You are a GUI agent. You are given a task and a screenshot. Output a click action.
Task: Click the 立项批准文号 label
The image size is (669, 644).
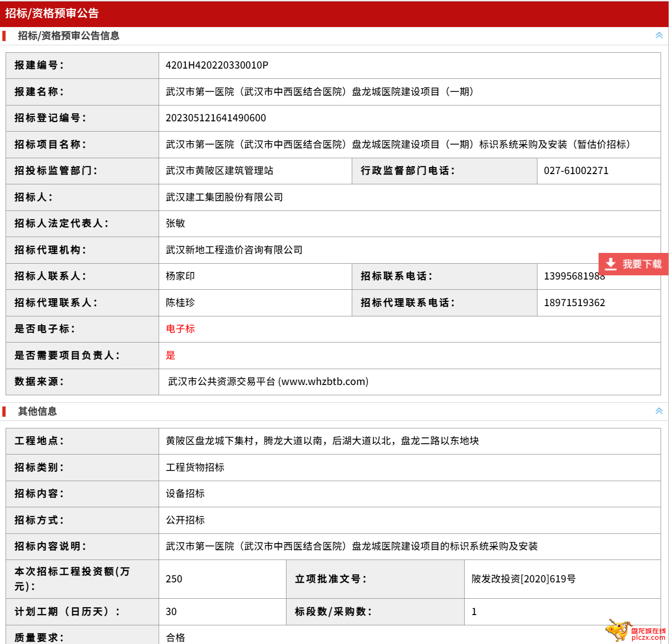[x=331, y=579]
